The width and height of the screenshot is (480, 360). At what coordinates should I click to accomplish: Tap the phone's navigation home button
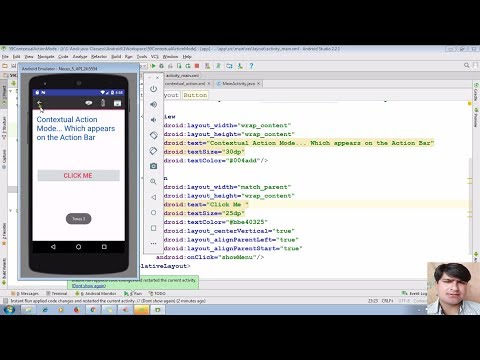[x=78, y=247]
